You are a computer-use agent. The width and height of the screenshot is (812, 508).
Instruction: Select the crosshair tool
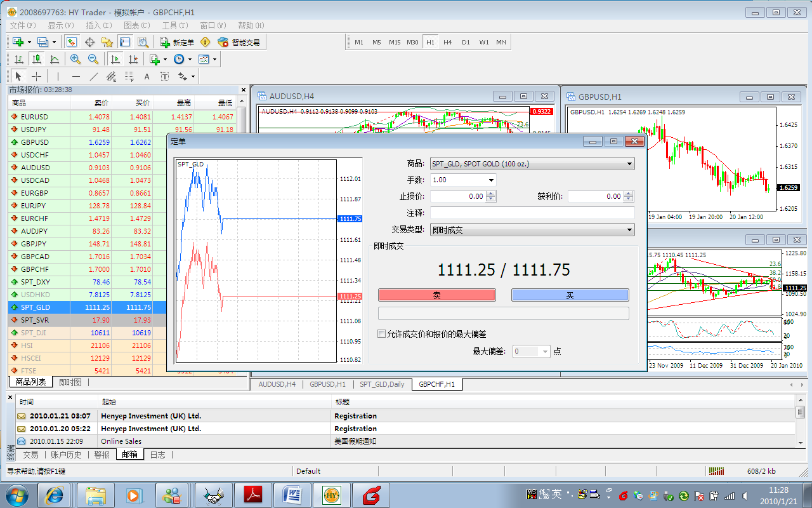click(36, 76)
